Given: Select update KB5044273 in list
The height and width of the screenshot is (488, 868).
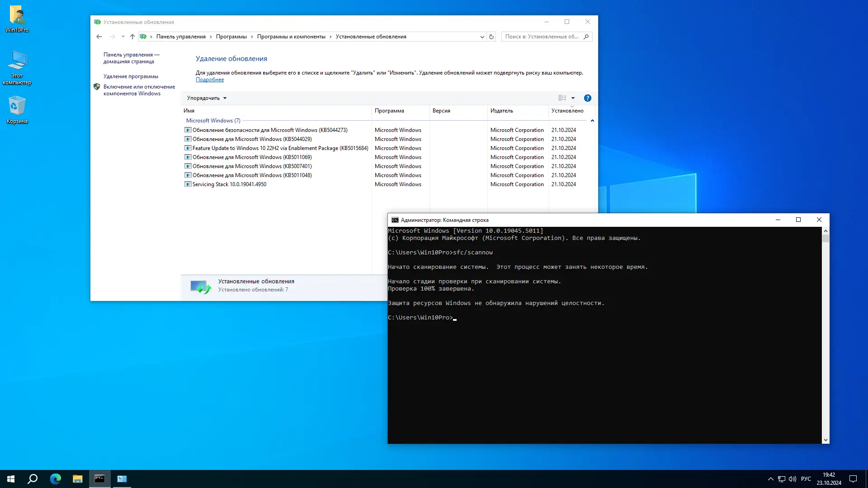Looking at the screenshot, I should point(269,130).
